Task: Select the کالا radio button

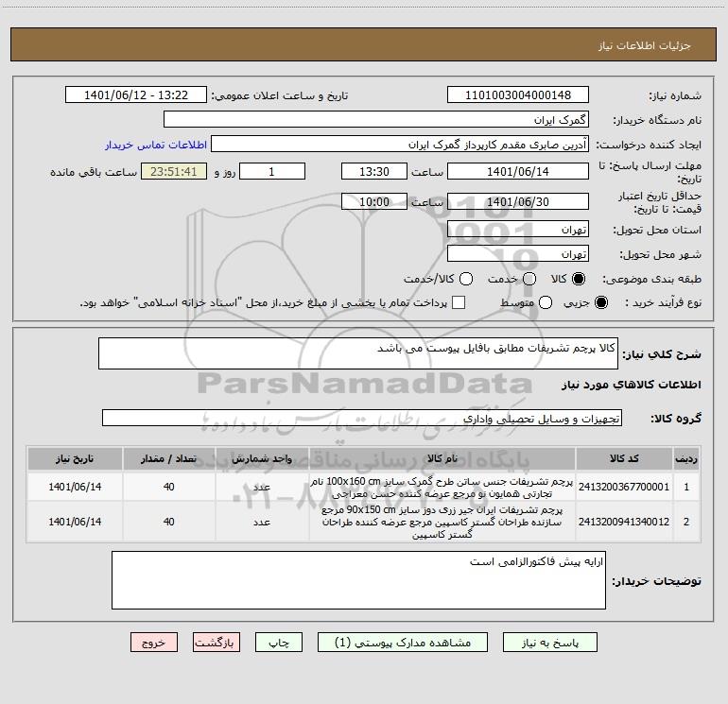Action: click(x=579, y=279)
